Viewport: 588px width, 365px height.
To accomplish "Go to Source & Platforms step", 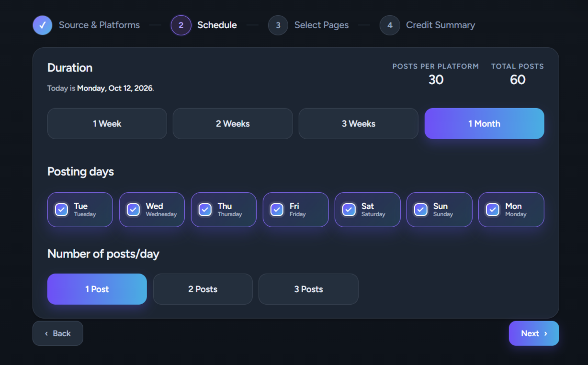I will [99, 25].
